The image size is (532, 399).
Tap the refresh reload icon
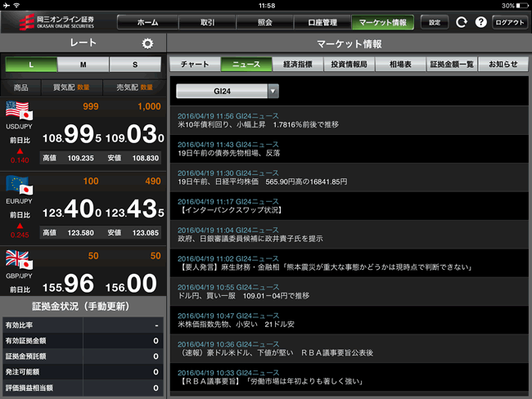click(x=461, y=22)
